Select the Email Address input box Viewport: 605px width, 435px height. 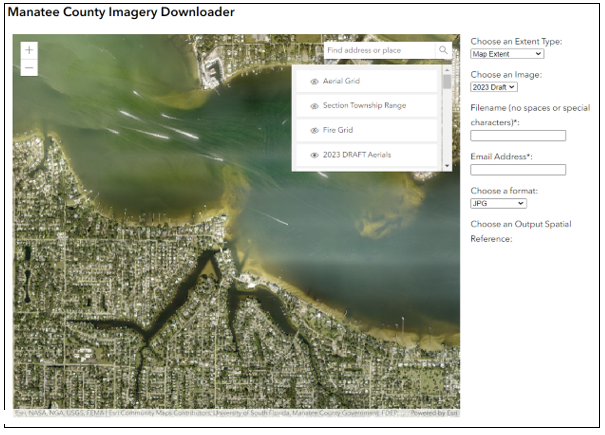[518, 170]
